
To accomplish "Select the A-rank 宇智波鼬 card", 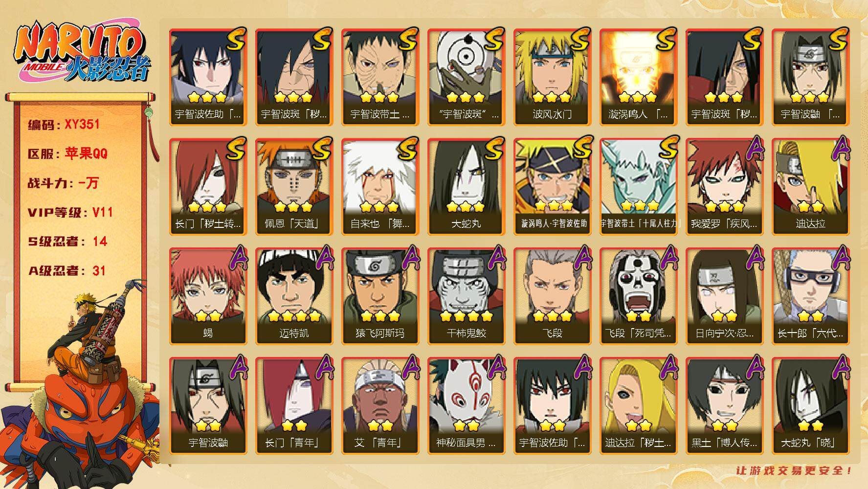I will [x=208, y=405].
